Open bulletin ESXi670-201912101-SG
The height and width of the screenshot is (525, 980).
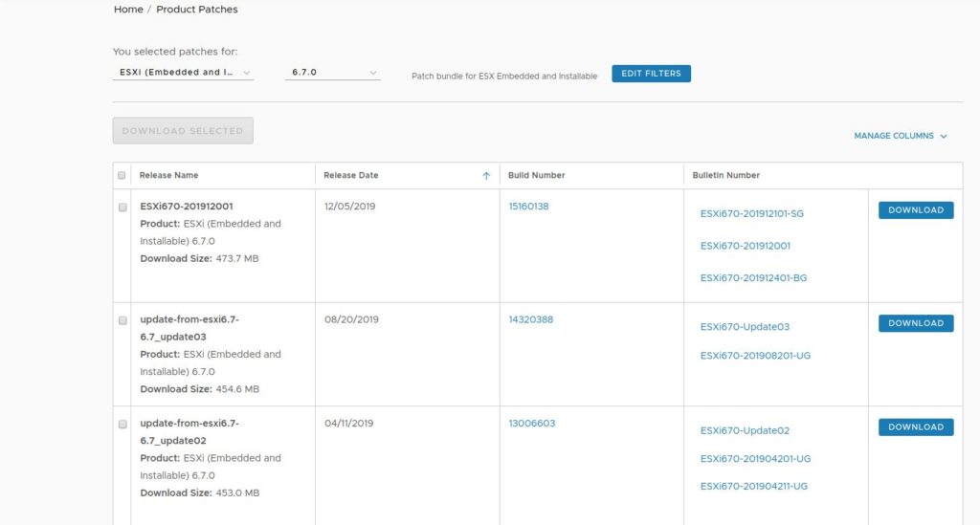(752, 213)
